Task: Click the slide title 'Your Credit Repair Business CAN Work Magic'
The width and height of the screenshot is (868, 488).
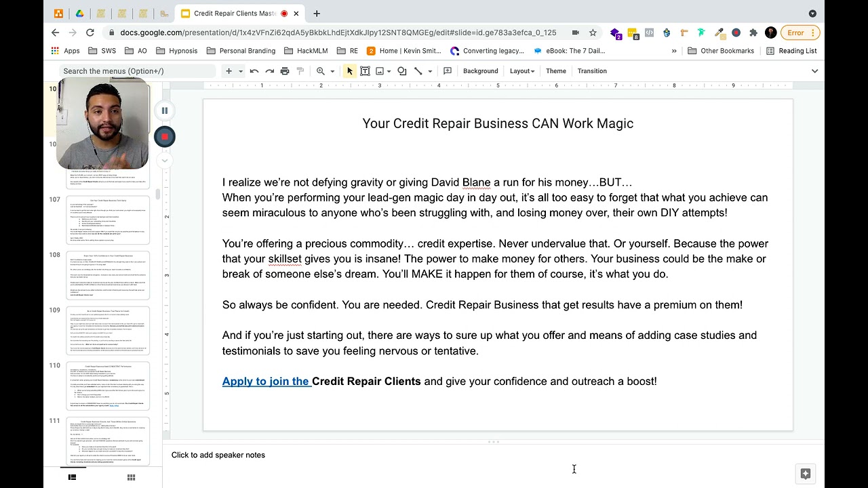Action: [498, 123]
